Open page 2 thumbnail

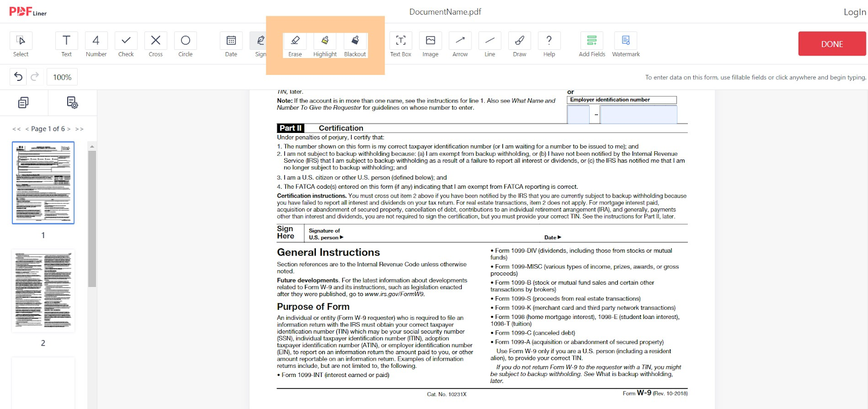point(43,291)
